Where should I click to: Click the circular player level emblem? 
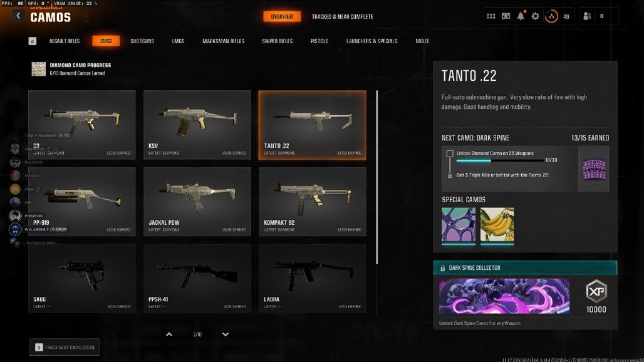tap(551, 16)
